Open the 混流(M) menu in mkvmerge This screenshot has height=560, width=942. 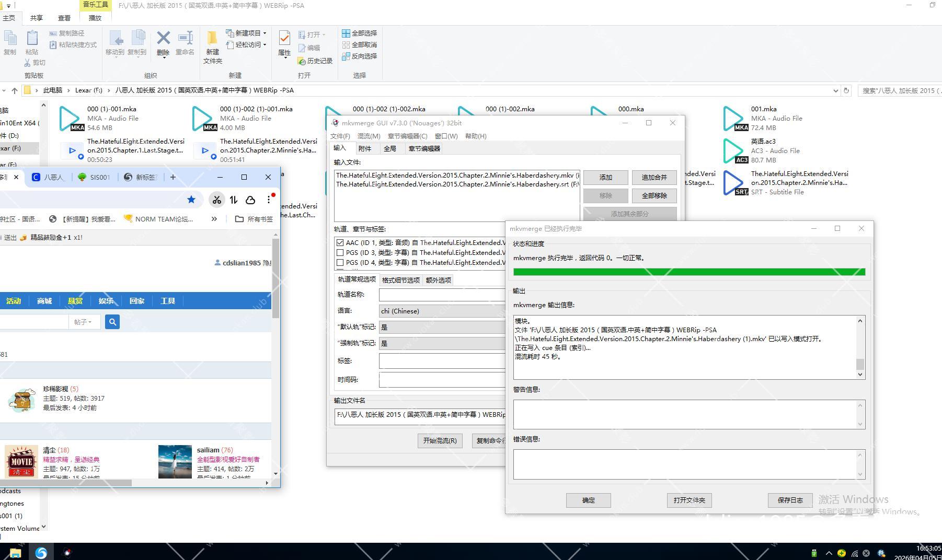(369, 136)
